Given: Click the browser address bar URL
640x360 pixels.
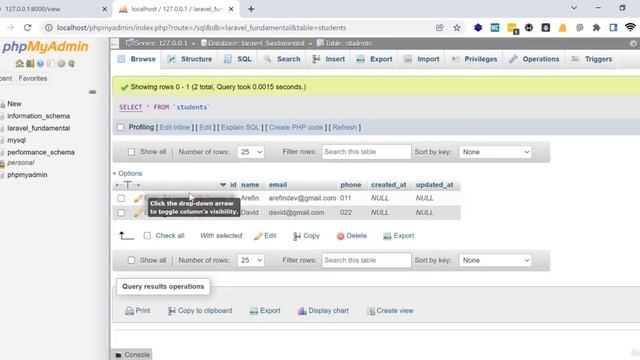Looking at the screenshot, I should coord(201,28).
